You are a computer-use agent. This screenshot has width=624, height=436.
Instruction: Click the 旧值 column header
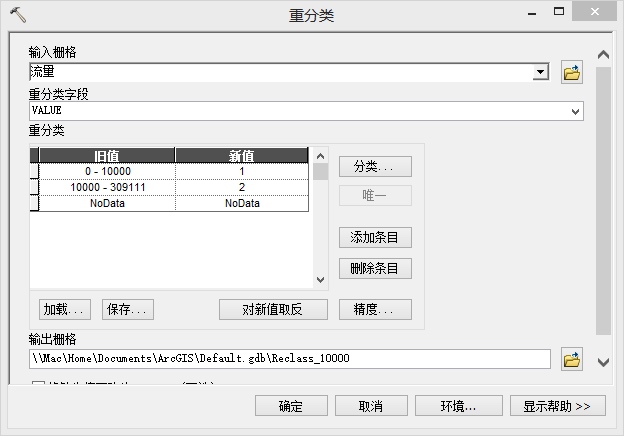107,156
